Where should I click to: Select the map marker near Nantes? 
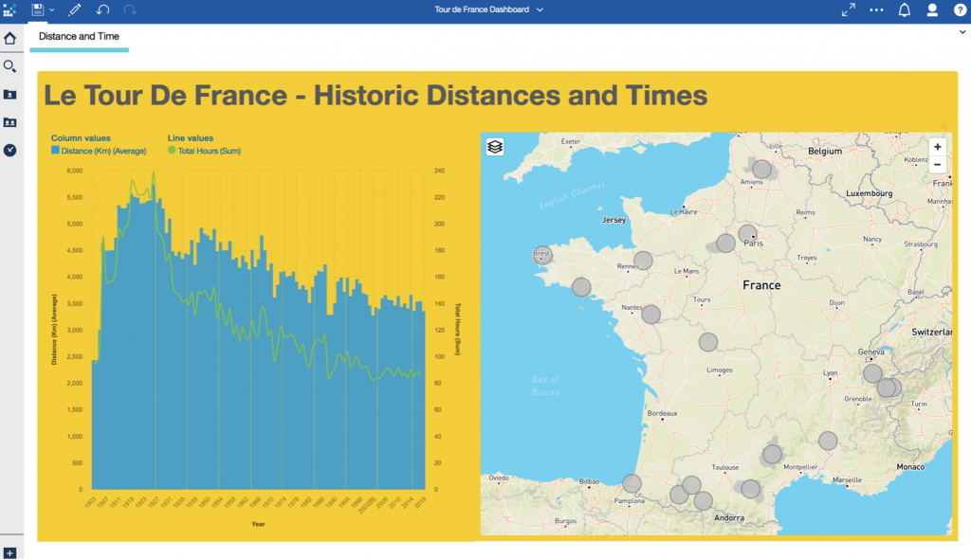[x=650, y=315]
